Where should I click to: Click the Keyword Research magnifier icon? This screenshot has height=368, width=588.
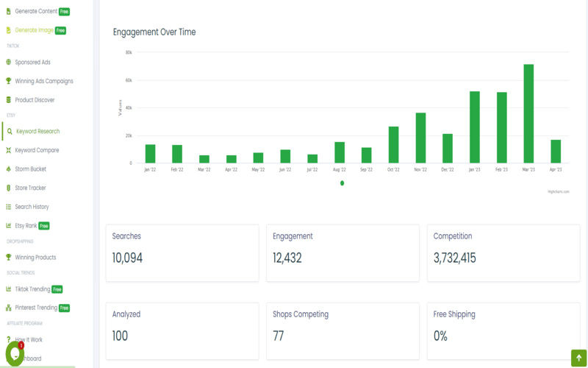[10, 132]
